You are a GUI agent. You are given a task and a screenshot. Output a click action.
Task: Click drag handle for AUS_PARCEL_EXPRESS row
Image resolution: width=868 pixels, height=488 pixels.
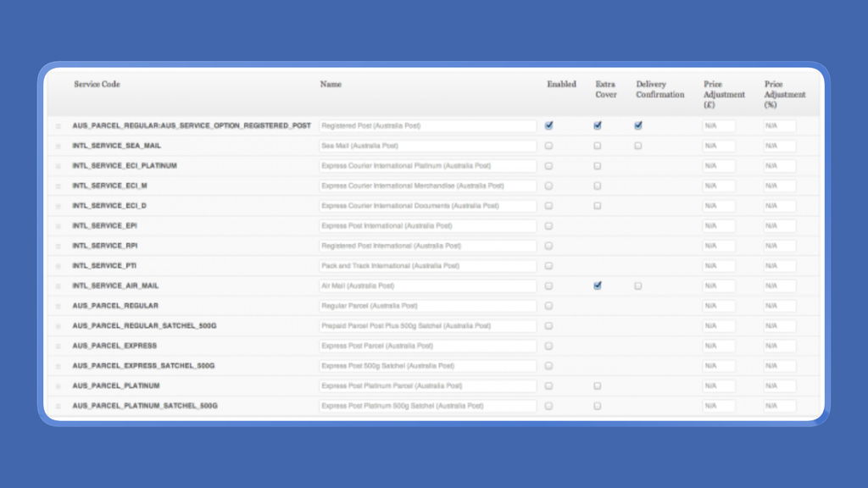coord(58,347)
